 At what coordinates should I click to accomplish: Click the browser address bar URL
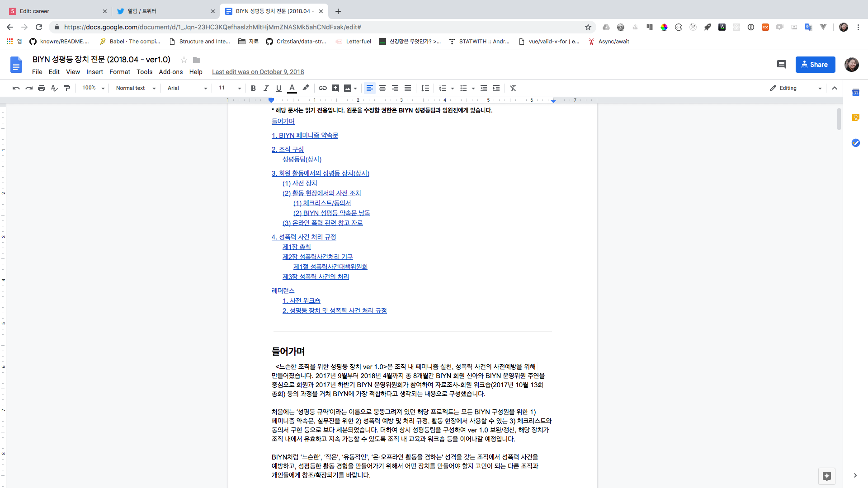pos(212,27)
